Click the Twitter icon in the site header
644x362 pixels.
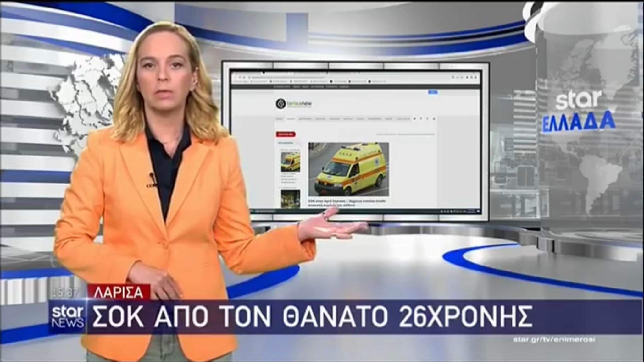[x=421, y=118]
